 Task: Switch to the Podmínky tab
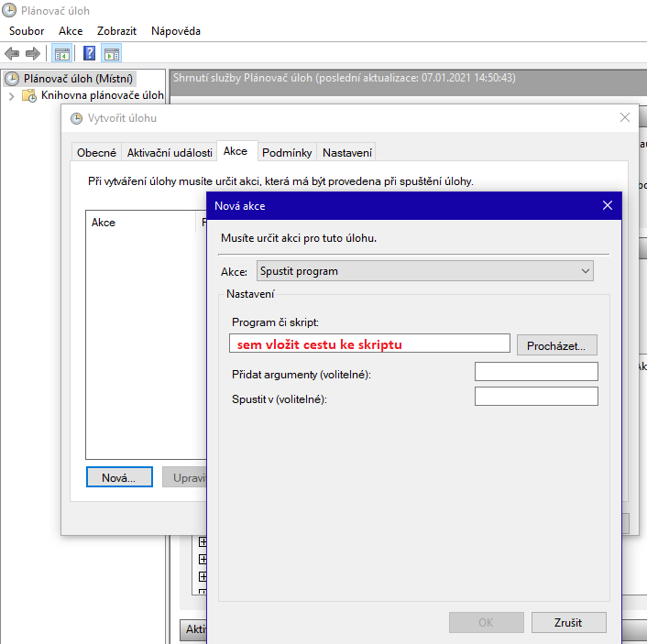coord(287,153)
